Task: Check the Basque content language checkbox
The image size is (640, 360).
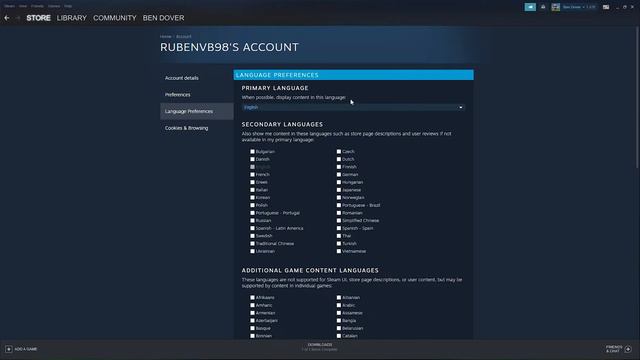Action: 252,328
